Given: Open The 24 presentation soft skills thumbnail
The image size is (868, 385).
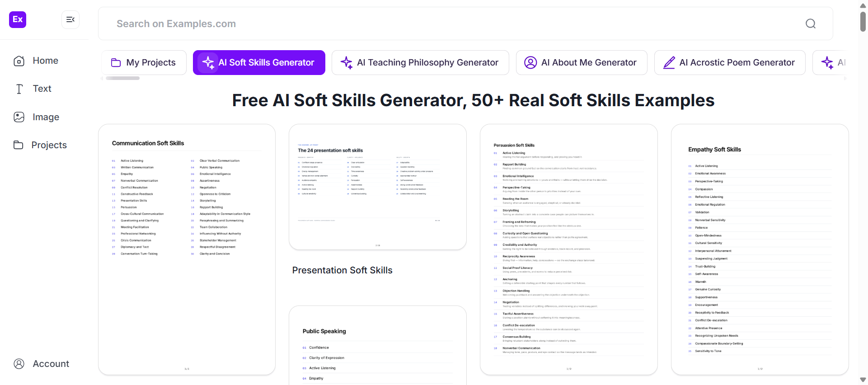Looking at the screenshot, I should [x=378, y=187].
